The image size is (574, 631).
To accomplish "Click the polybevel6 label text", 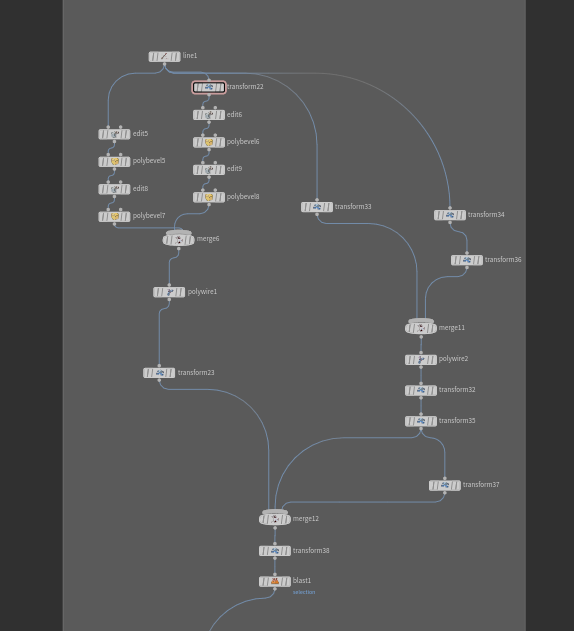I will click(x=243, y=142).
